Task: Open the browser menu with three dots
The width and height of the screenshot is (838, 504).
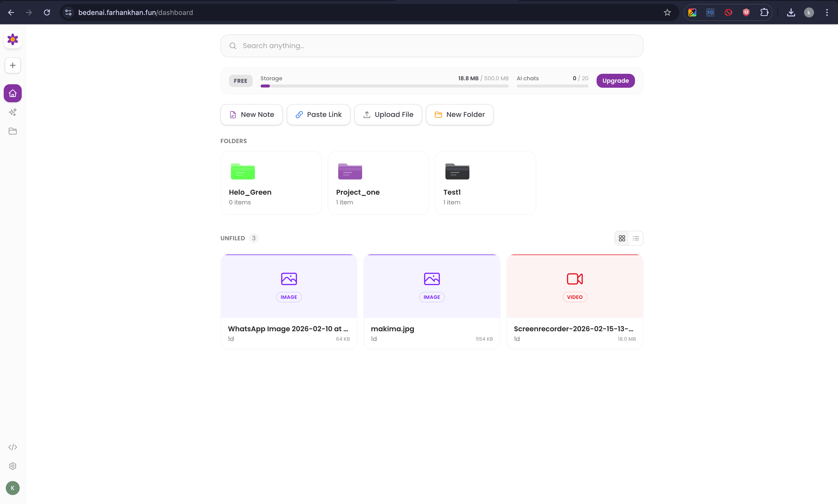Action: tap(827, 12)
